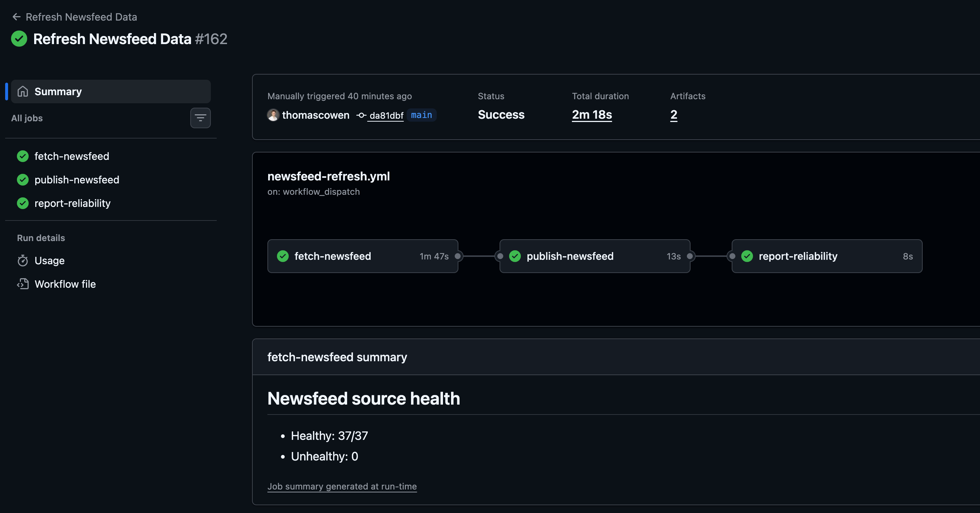
Task: Open the report-reliability node in workflow graph
Action: click(x=827, y=256)
